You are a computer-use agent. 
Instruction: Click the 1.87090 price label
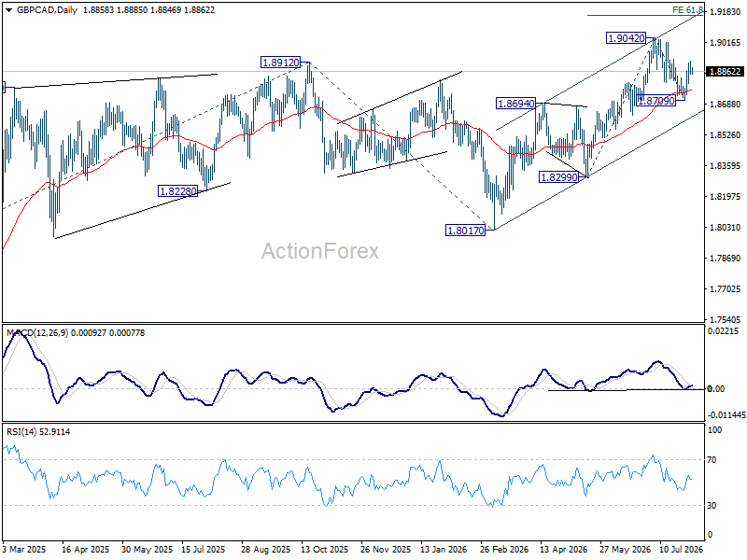tap(656, 101)
